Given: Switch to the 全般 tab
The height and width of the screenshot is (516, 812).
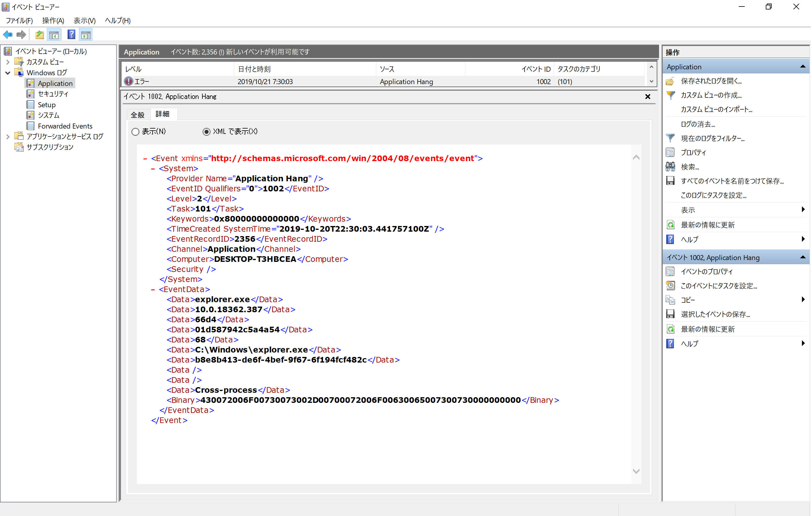Looking at the screenshot, I should (x=138, y=115).
